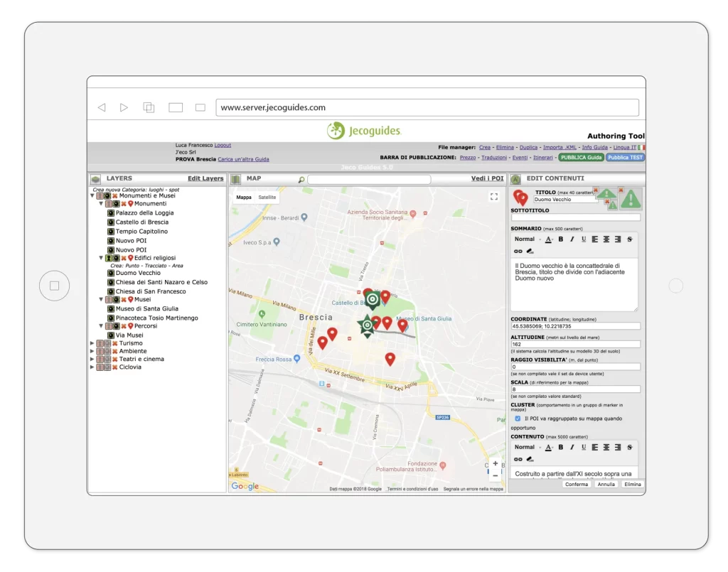Click the browser back arrow
Image resolution: width=728 pixels, height=572 pixels.
[102, 107]
